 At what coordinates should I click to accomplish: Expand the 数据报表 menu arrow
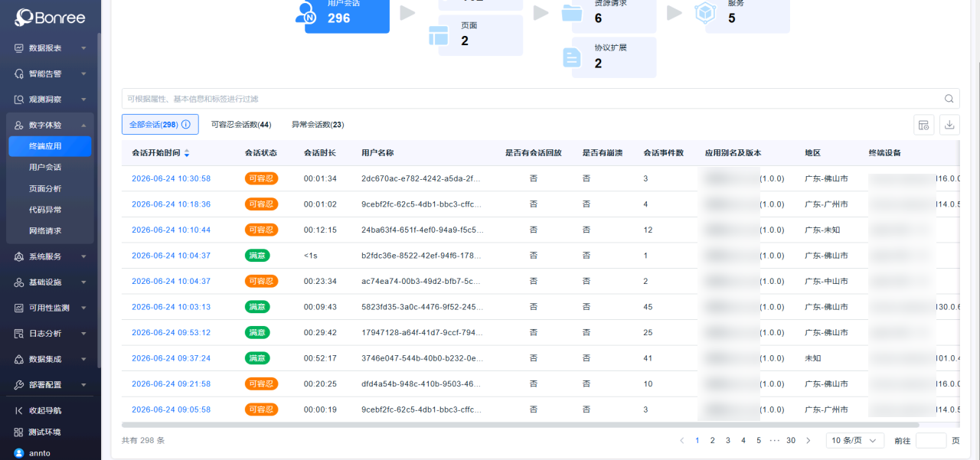coord(83,47)
